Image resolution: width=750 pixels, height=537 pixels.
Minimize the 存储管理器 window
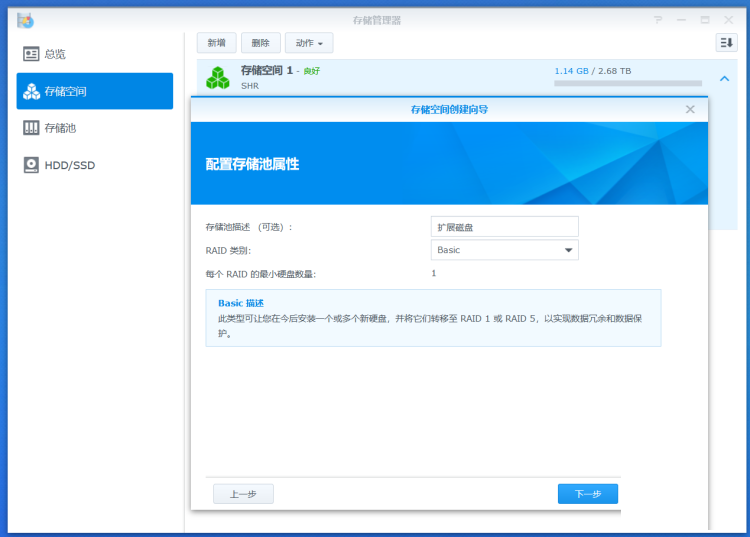pyautogui.click(x=681, y=20)
